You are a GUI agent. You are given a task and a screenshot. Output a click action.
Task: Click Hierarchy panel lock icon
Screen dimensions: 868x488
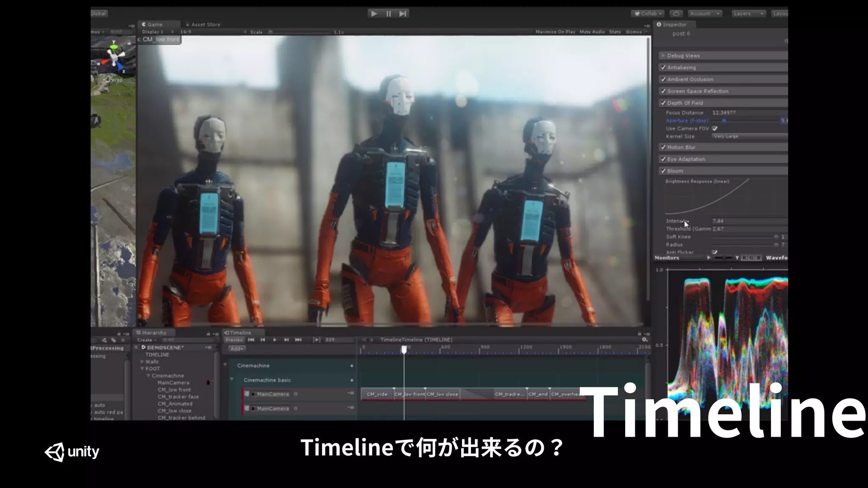click(208, 333)
